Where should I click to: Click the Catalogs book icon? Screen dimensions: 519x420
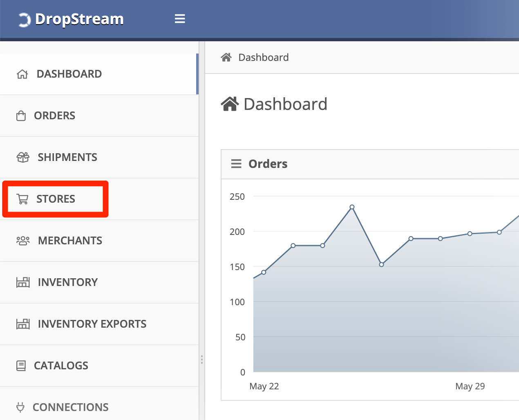pyautogui.click(x=21, y=366)
